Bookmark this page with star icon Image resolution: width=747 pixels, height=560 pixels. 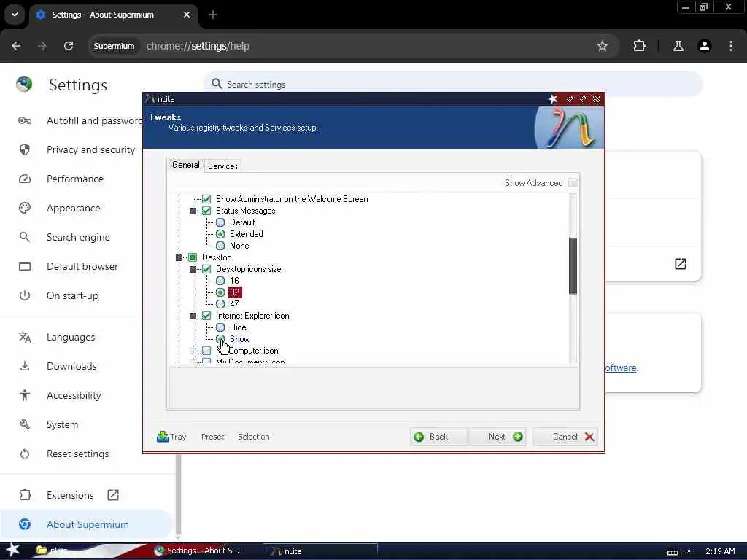pyautogui.click(x=602, y=46)
